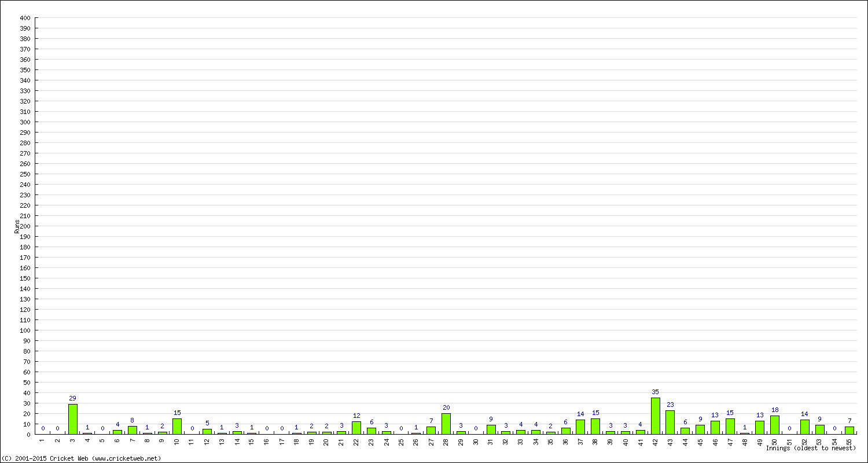Select the "350" y-axis tick label

(25, 70)
